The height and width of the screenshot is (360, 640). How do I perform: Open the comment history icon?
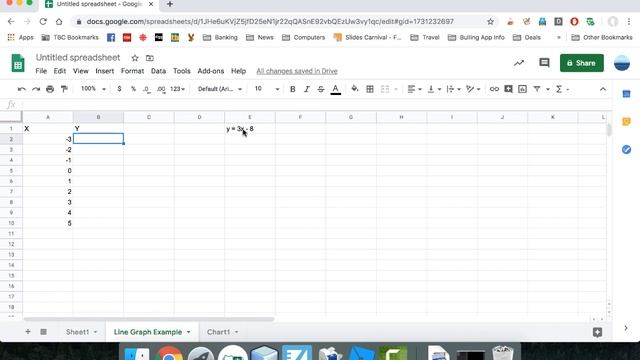(x=544, y=62)
